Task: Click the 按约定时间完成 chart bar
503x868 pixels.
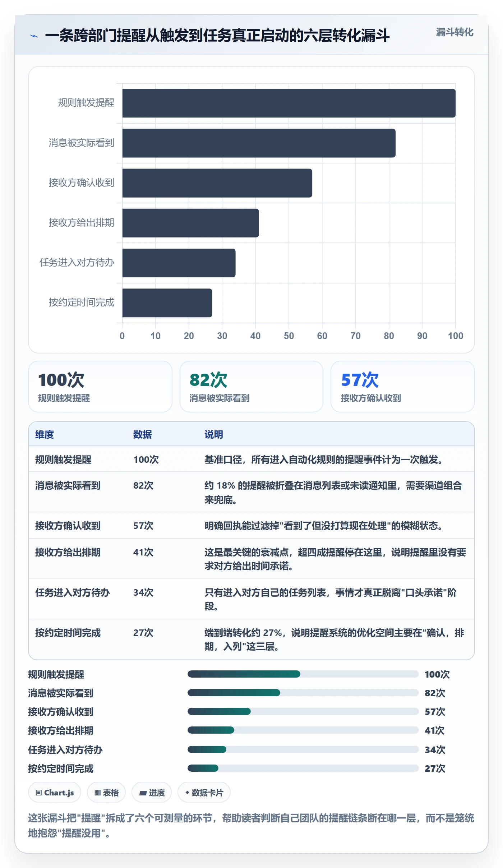Action: (x=167, y=303)
